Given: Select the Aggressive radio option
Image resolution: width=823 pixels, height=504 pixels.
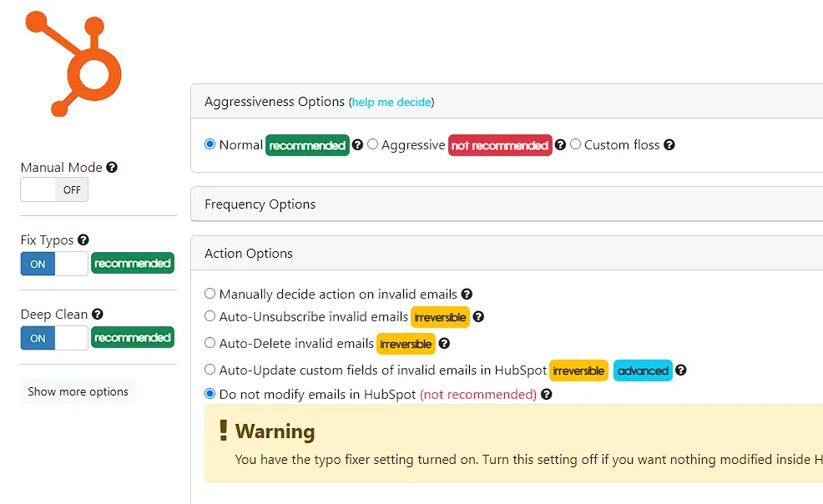Looking at the screenshot, I should [x=372, y=144].
